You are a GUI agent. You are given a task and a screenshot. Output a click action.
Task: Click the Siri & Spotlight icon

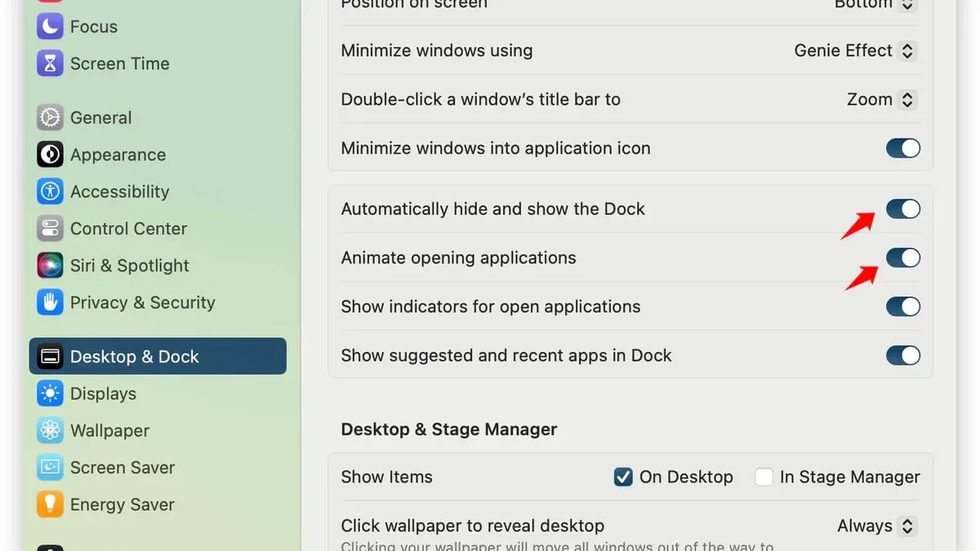(50, 265)
